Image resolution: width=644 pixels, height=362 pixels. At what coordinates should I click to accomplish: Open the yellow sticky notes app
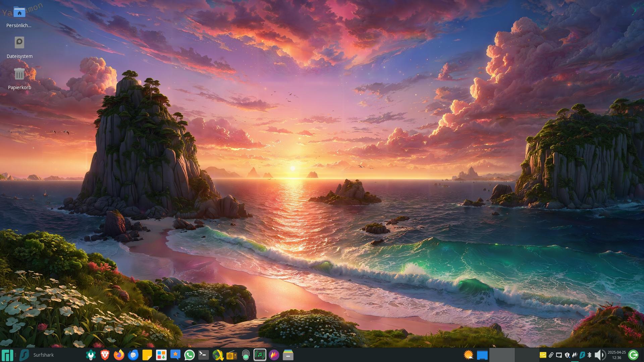[x=147, y=355]
